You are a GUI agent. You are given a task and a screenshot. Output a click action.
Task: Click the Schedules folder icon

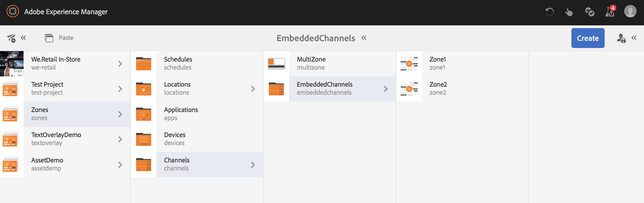pos(144,64)
